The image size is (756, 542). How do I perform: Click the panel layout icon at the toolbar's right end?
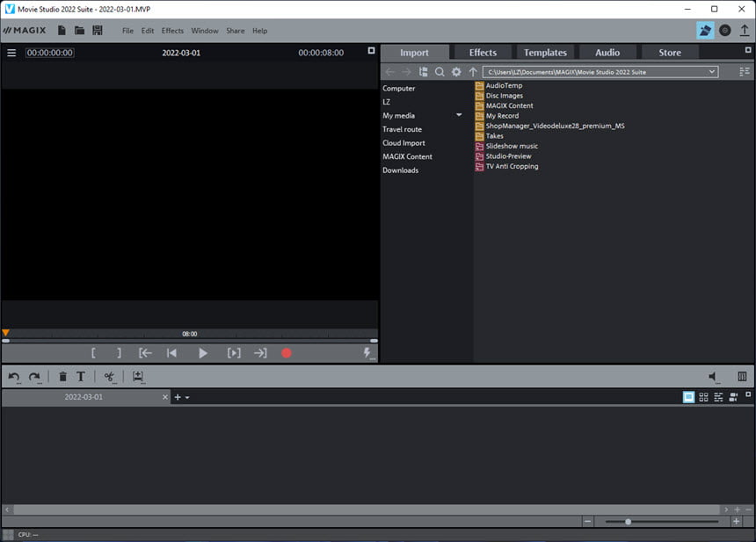point(742,377)
